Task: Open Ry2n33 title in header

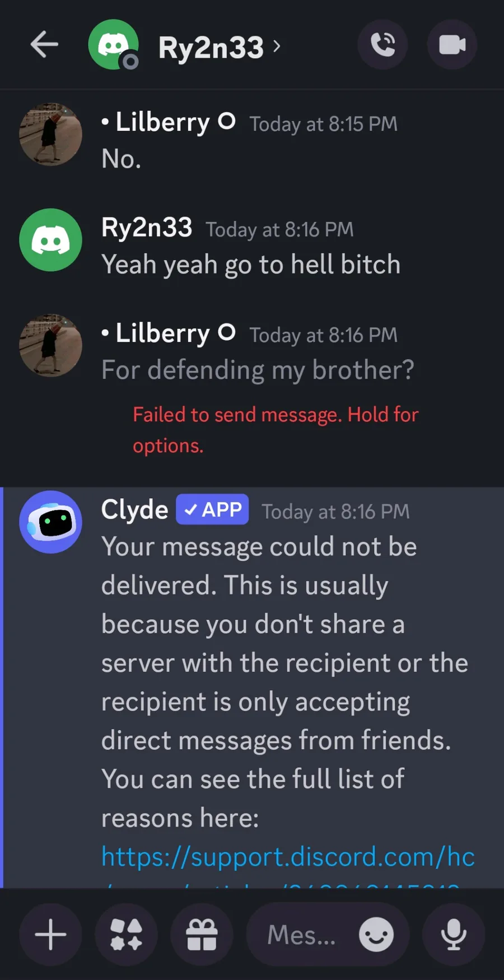Action: [211, 48]
